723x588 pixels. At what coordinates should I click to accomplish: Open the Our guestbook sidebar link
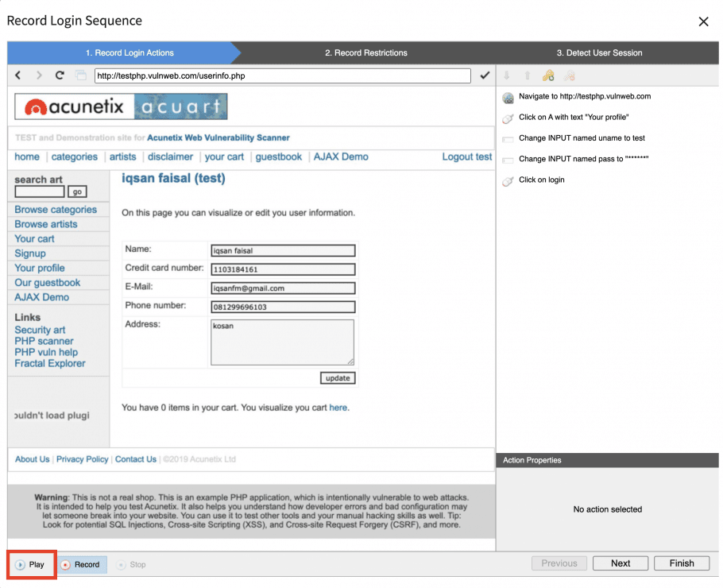click(48, 283)
